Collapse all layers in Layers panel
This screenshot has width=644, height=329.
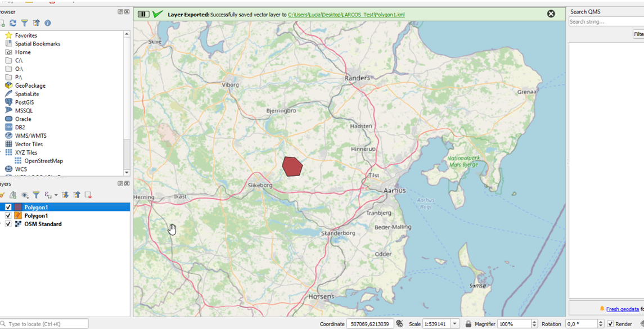point(76,195)
